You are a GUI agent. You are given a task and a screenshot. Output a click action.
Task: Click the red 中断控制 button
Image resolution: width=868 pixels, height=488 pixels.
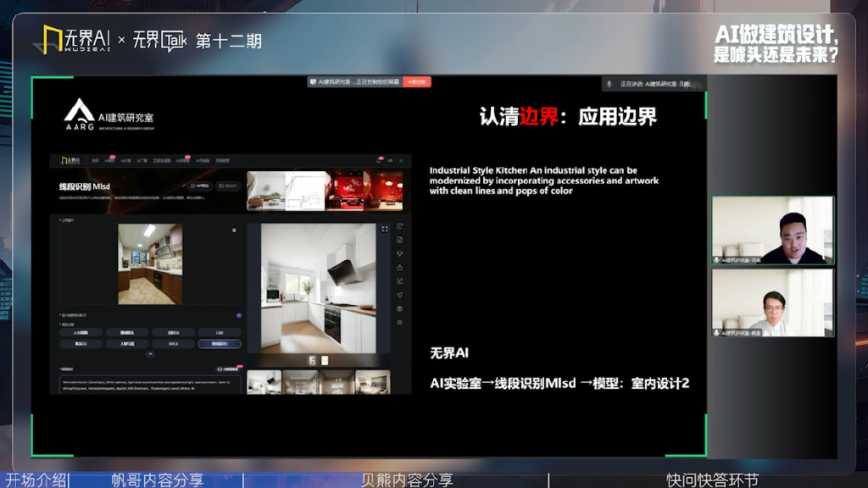tap(417, 82)
